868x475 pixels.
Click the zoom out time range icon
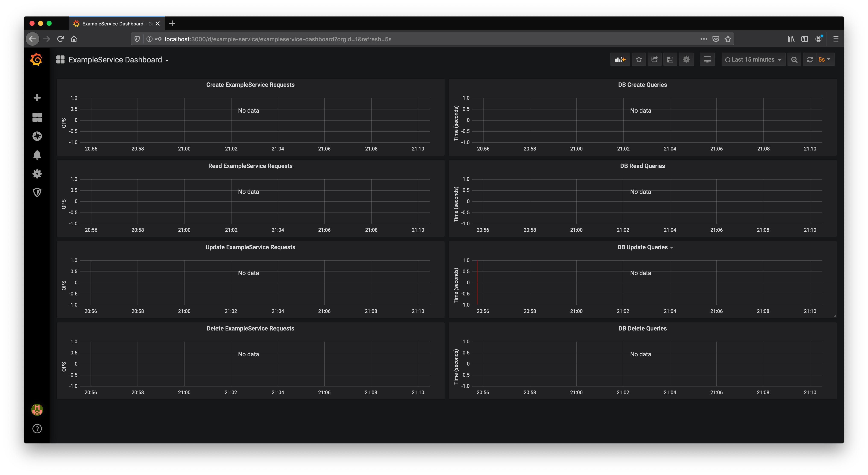pyautogui.click(x=794, y=60)
